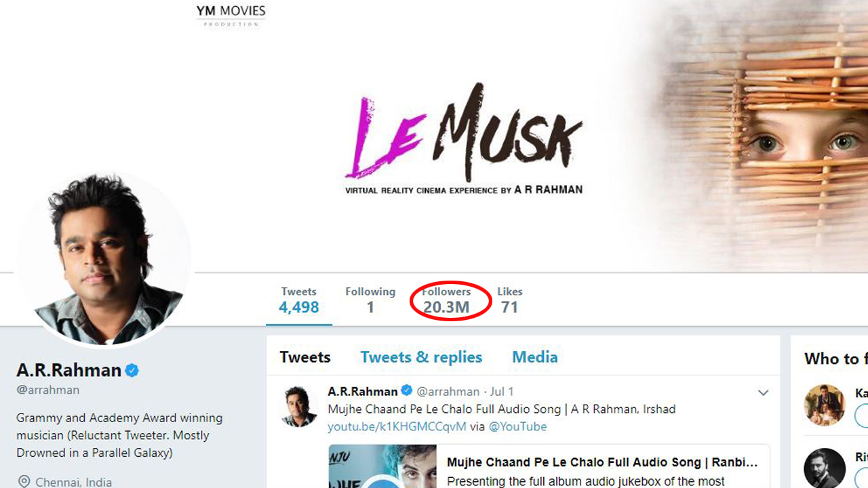The image size is (868, 488).
Task: Click the verified badge beside A.R.Rahman profile name
Action: click(x=132, y=370)
